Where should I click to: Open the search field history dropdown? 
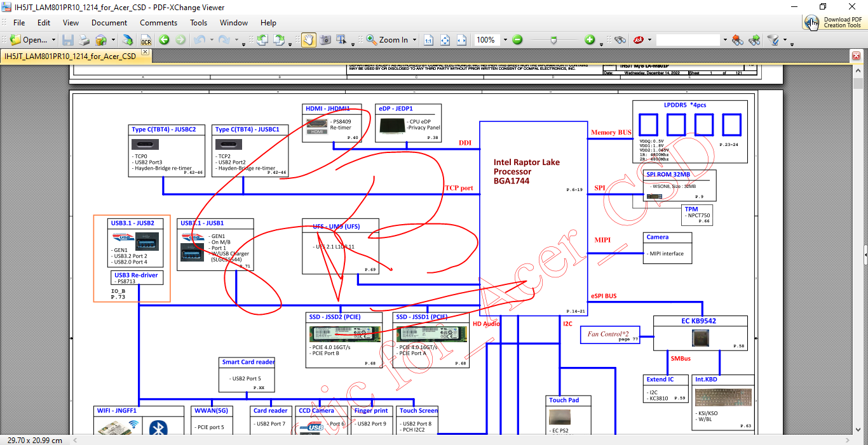[x=724, y=39]
